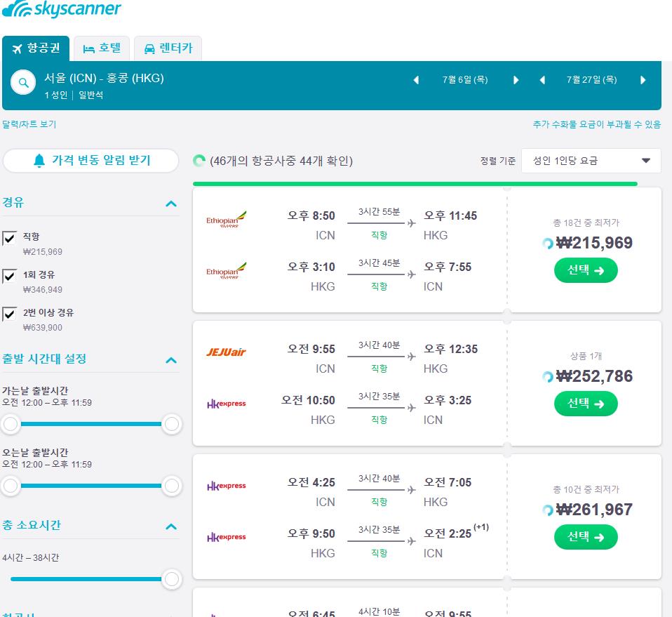The height and width of the screenshot is (617, 672).
Task: Click the Skyscanner logo
Action: pyautogui.click(x=62, y=8)
